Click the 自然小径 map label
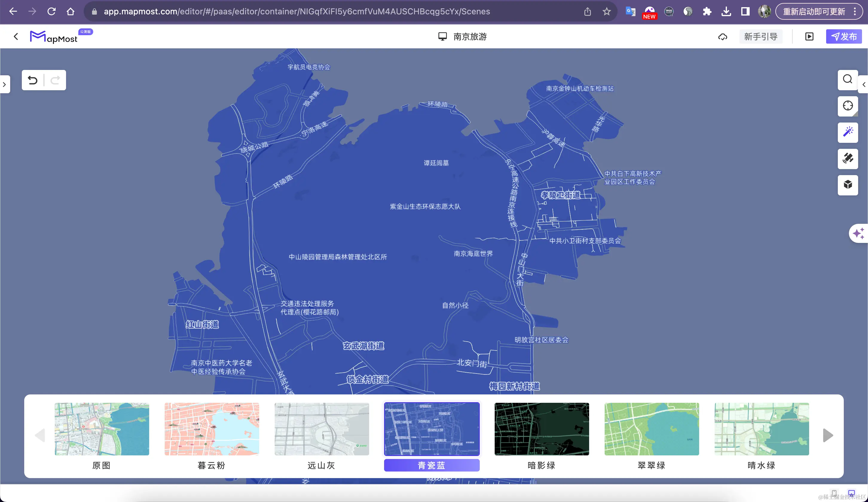Screen dimensions: 868x502 tap(455, 305)
